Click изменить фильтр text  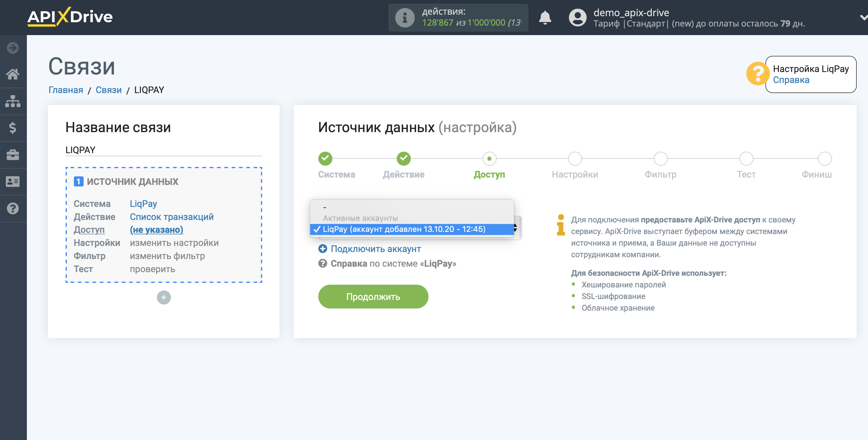tap(168, 256)
